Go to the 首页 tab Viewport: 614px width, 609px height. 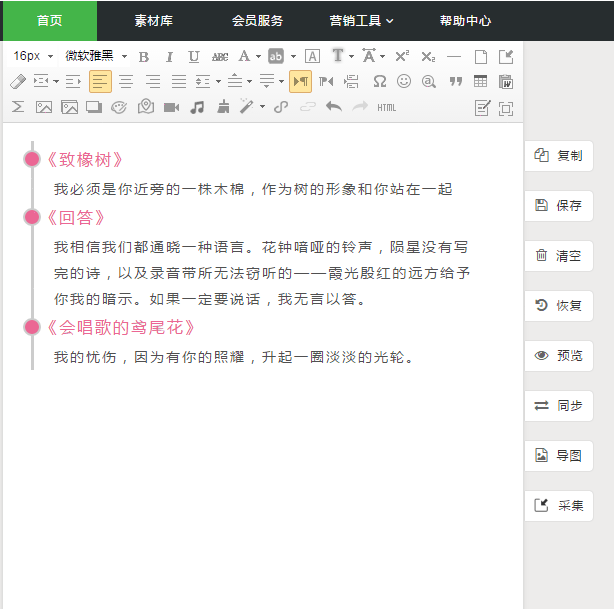[x=50, y=21]
